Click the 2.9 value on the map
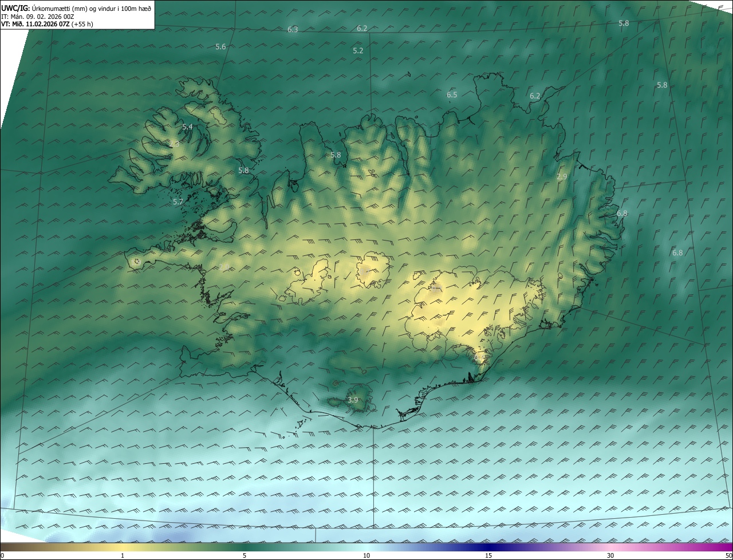This screenshot has height=560, width=733. click(x=562, y=177)
